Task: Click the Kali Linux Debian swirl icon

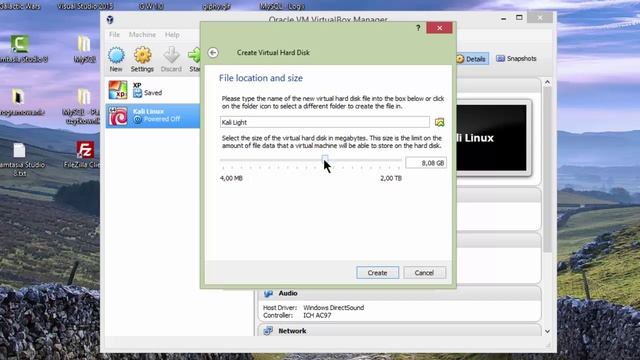Action: point(118,116)
